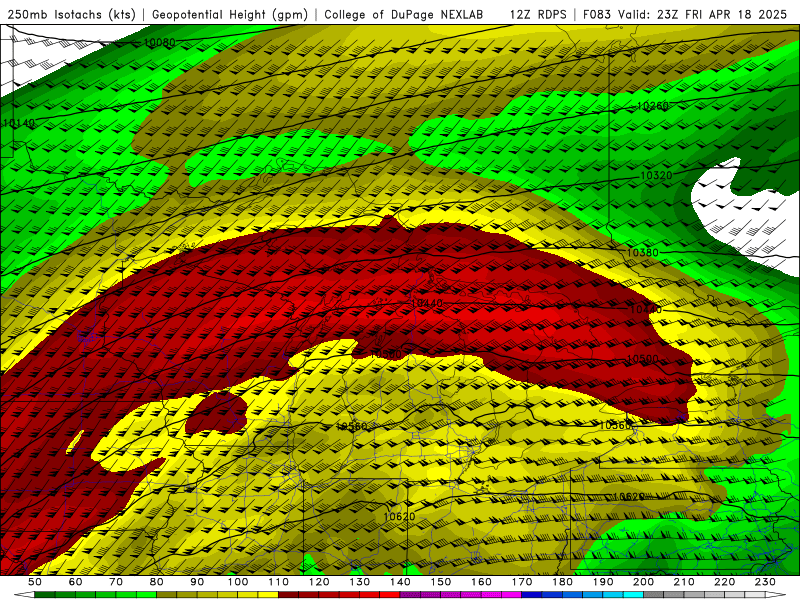Click the 120 kt legend label
800x600 pixels.
click(x=319, y=582)
